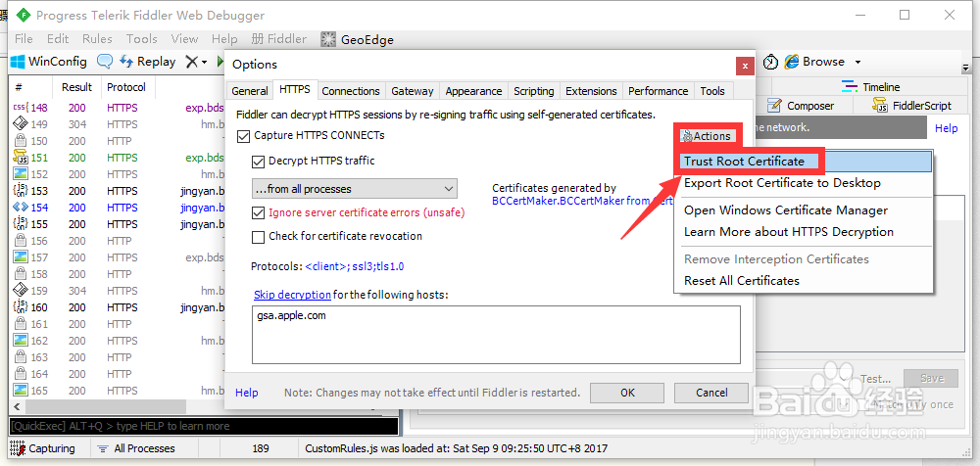Image resolution: width=980 pixels, height=466 pixels.
Task: Click the WinConfig Windows logo icon
Action: 18,62
